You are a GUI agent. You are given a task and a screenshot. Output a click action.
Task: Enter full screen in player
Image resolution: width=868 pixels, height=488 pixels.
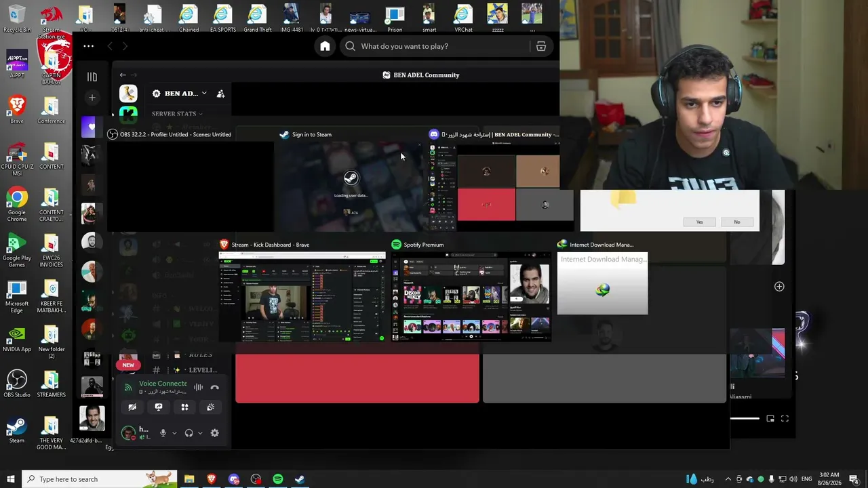click(785, 419)
